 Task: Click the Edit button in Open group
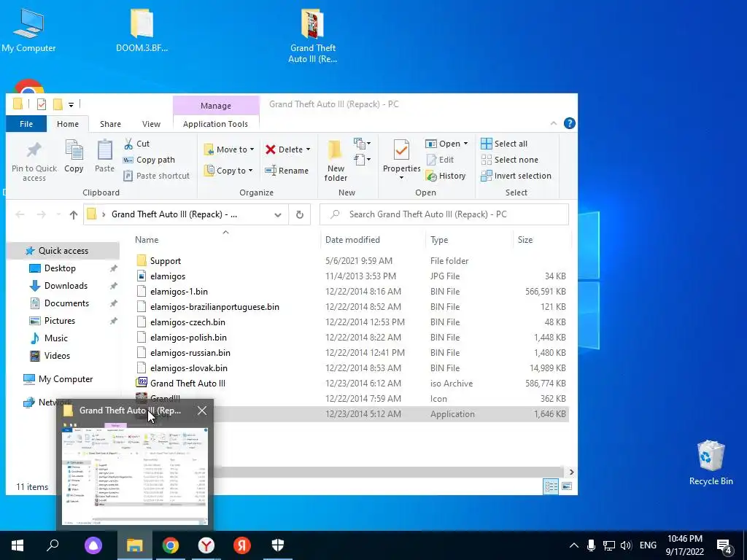tap(440, 160)
